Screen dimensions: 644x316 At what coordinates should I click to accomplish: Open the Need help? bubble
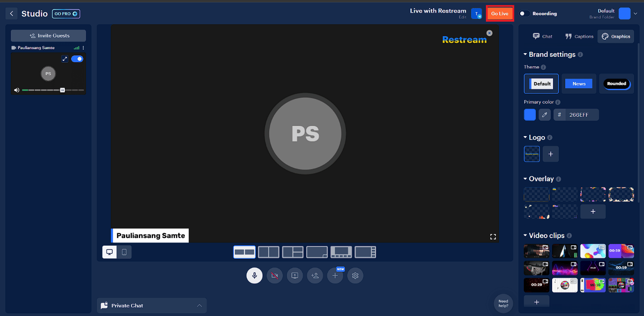coord(503,303)
